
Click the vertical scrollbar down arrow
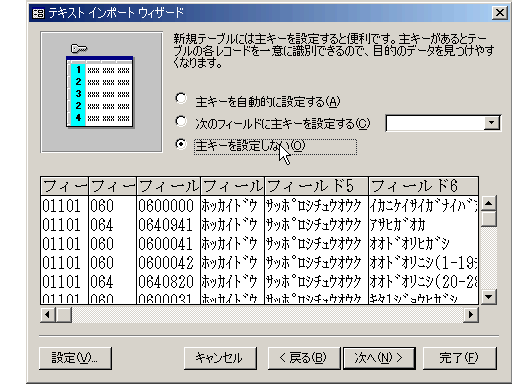488,297
